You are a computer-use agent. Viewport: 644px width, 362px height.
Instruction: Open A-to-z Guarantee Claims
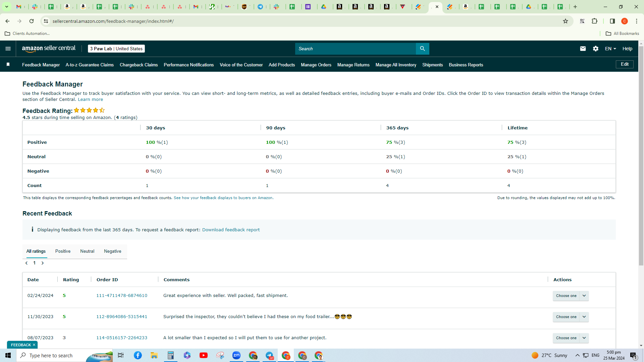[x=90, y=65]
